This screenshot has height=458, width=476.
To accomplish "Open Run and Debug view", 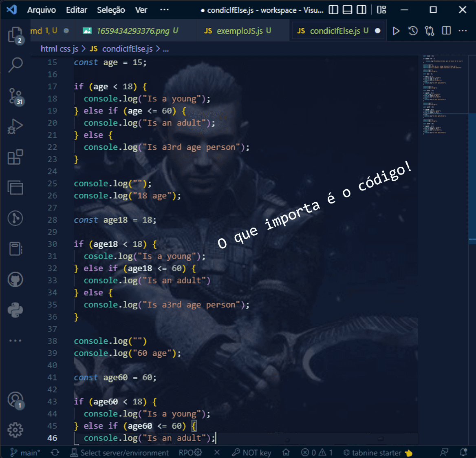I will point(15,126).
